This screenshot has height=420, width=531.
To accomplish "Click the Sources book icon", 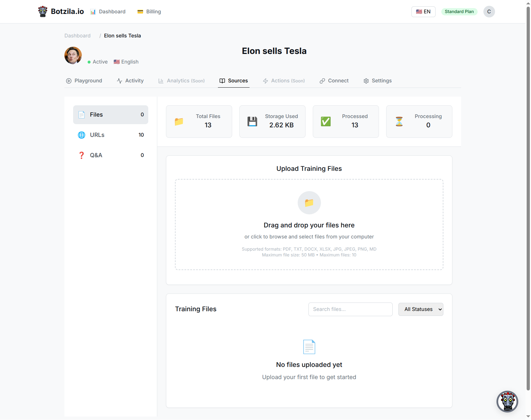I will coord(222,81).
